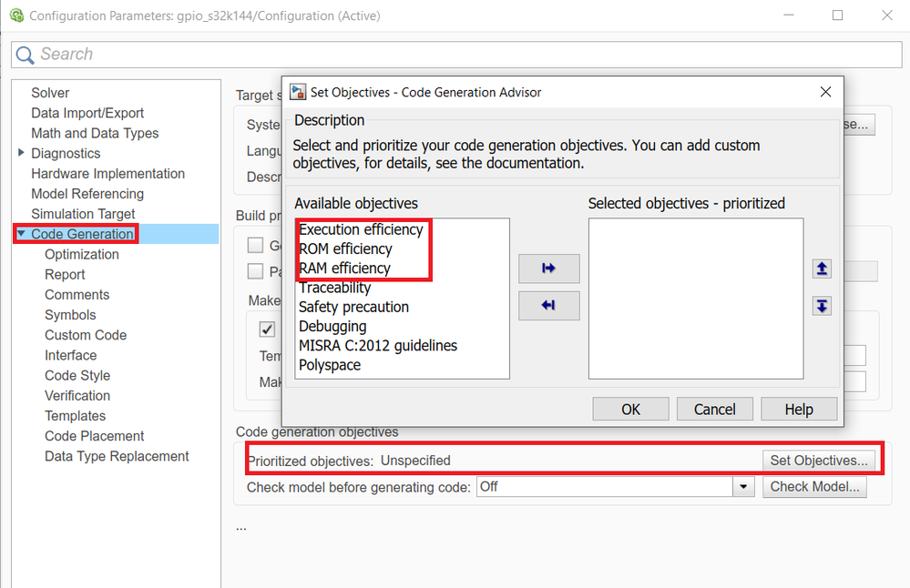The width and height of the screenshot is (910, 588).
Task: Close the Set Objectives dialog
Action: pos(825,92)
